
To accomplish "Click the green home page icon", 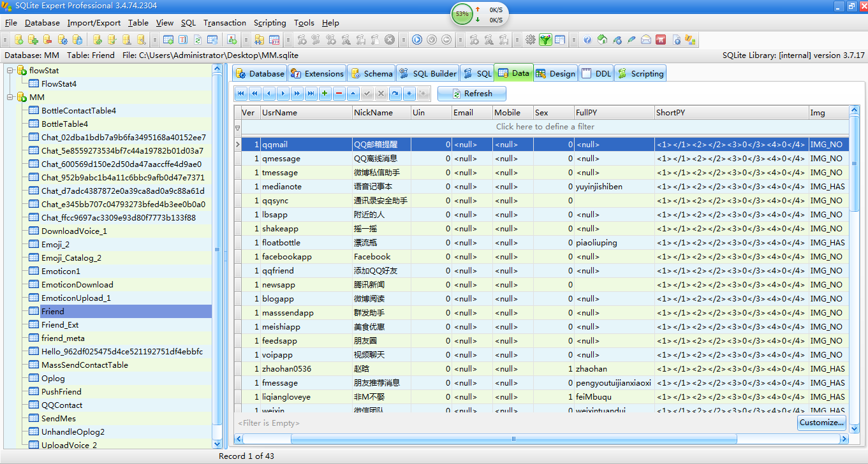I will click(x=602, y=40).
